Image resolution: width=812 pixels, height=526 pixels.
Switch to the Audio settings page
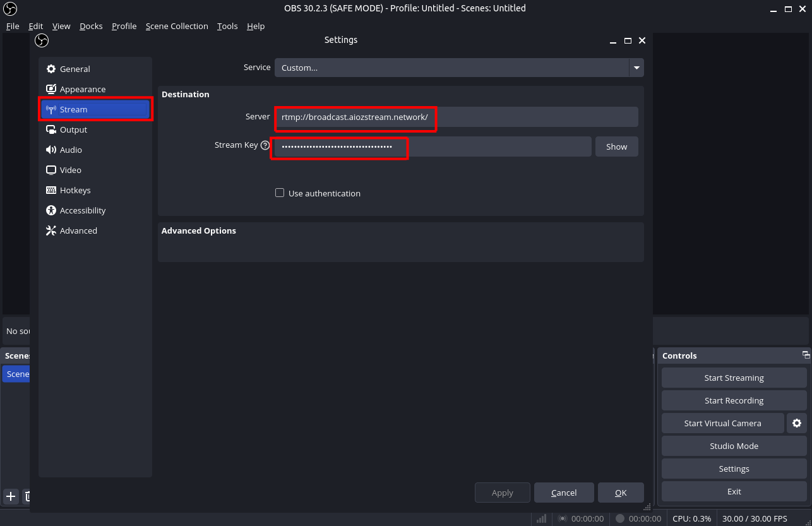coord(69,150)
